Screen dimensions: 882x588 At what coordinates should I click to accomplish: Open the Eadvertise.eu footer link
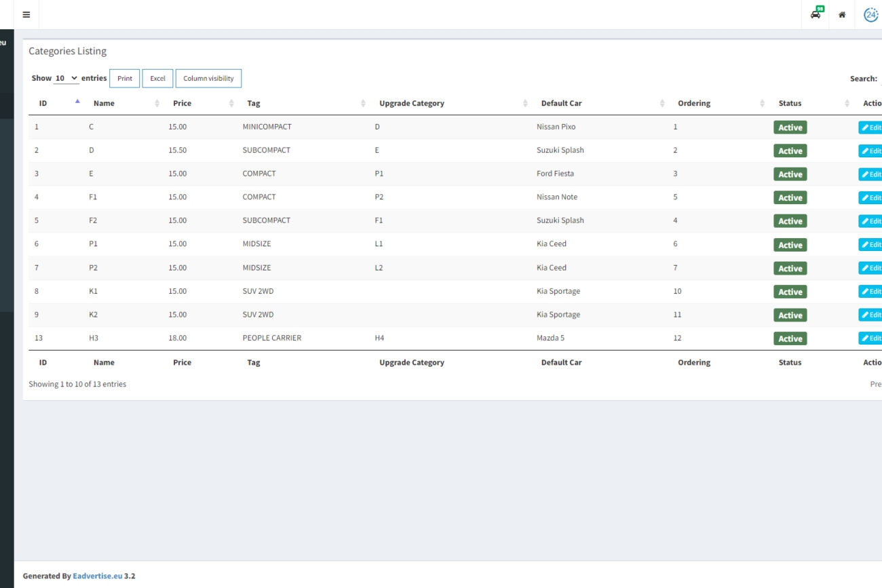pos(98,576)
